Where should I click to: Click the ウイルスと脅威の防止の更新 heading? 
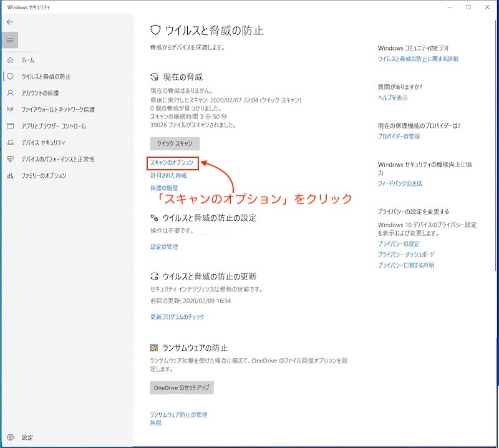(x=210, y=276)
